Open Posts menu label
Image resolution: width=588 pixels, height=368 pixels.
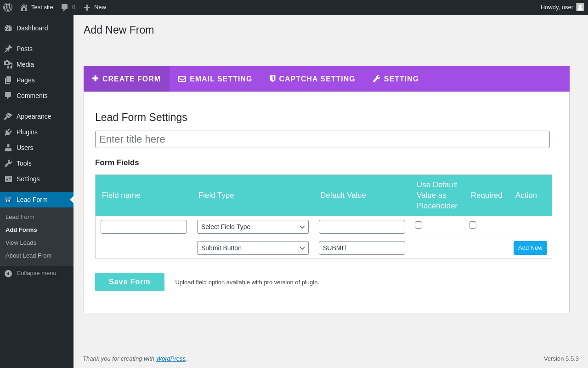click(24, 49)
